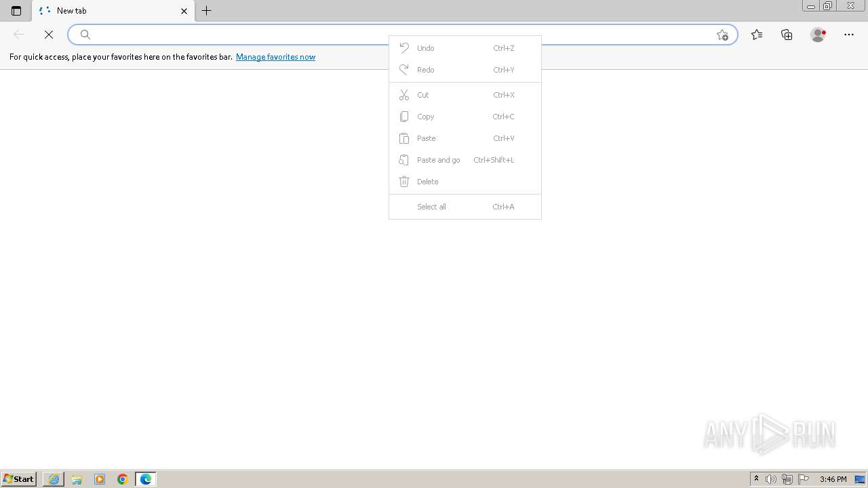The image size is (868, 488).
Task: Launch Google Chrome from taskbar
Action: click(x=123, y=479)
